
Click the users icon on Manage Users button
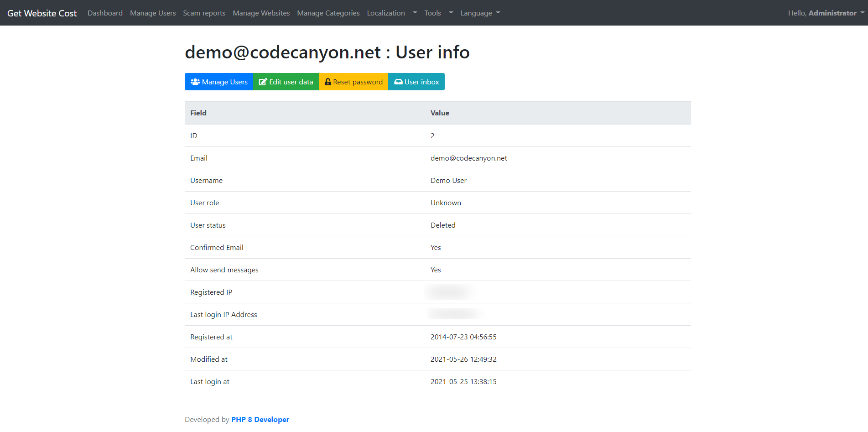click(195, 82)
